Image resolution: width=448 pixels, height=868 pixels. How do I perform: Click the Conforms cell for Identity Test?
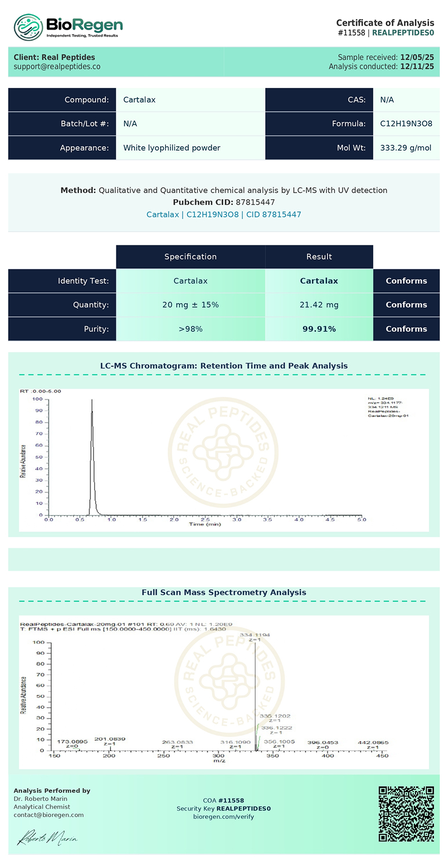coord(406,281)
